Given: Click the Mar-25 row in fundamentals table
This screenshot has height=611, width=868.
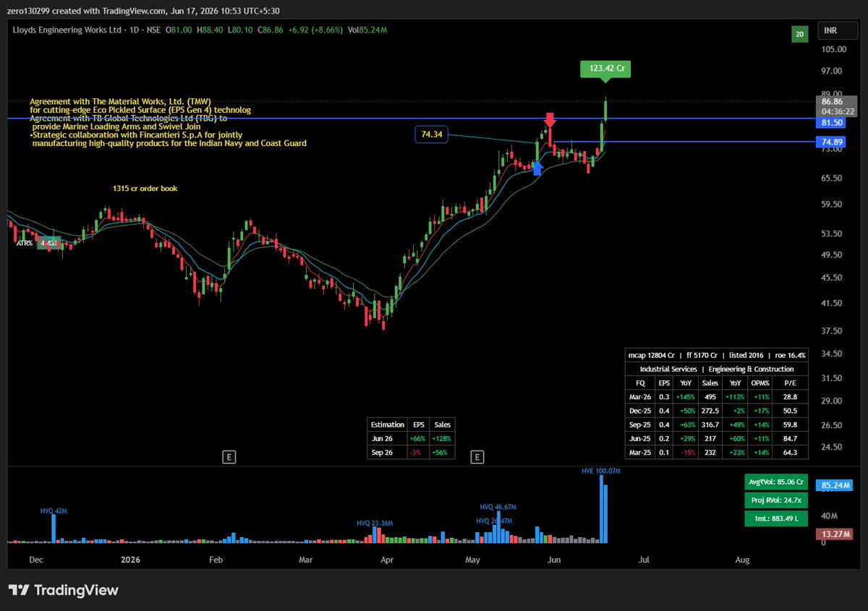Looking at the screenshot, I should (x=717, y=452).
